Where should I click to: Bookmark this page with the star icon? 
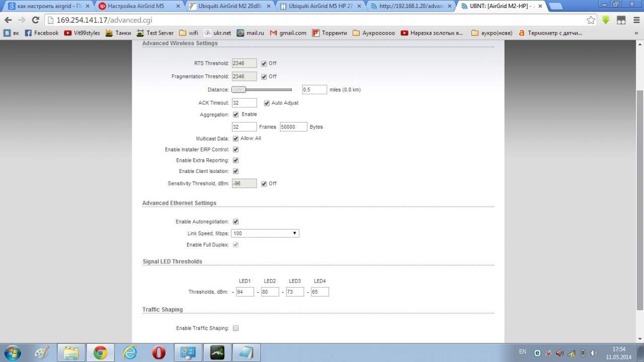591,20
